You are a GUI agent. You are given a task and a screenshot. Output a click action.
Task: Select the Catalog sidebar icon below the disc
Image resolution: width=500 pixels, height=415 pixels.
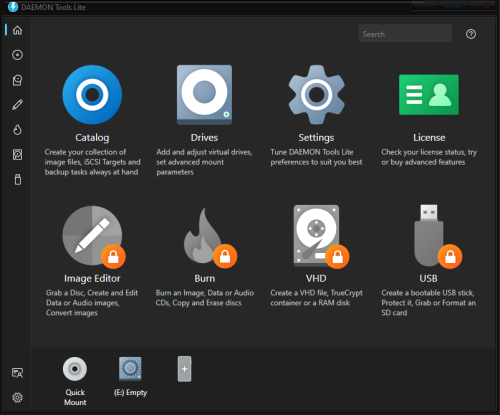tap(17, 80)
